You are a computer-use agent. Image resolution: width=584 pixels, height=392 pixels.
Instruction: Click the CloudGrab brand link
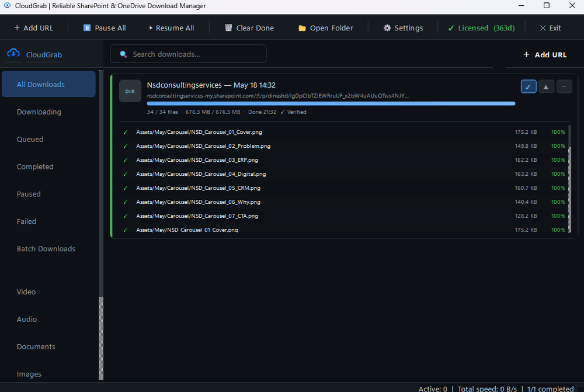tap(44, 55)
